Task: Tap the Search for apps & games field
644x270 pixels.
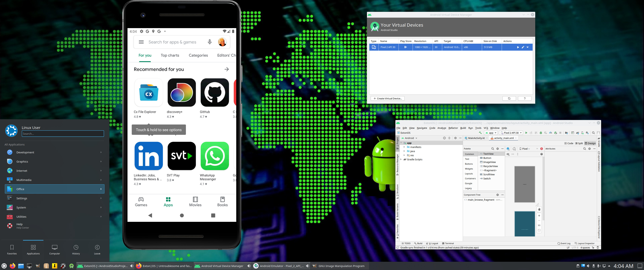Action: tap(172, 42)
